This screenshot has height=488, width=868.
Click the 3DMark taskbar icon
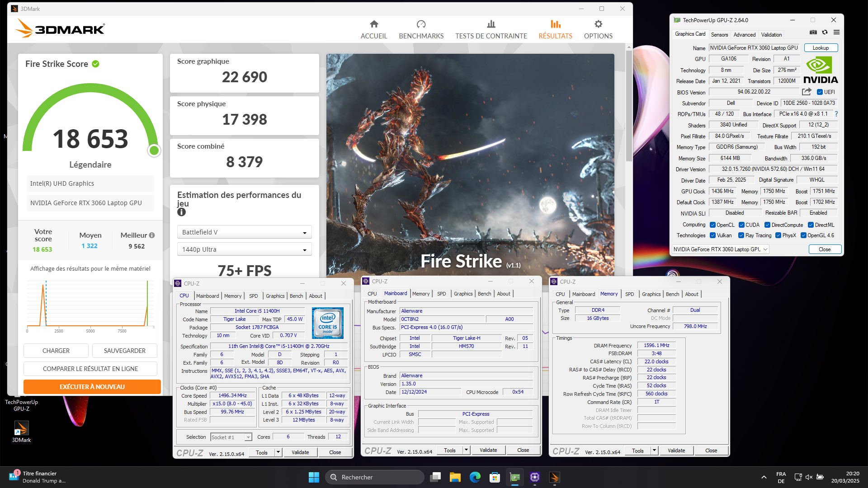(x=555, y=477)
